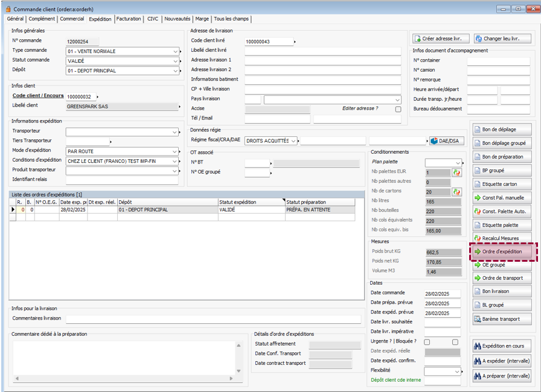
Task: Open the Mode d'expédition dropdown
Action: point(174,151)
